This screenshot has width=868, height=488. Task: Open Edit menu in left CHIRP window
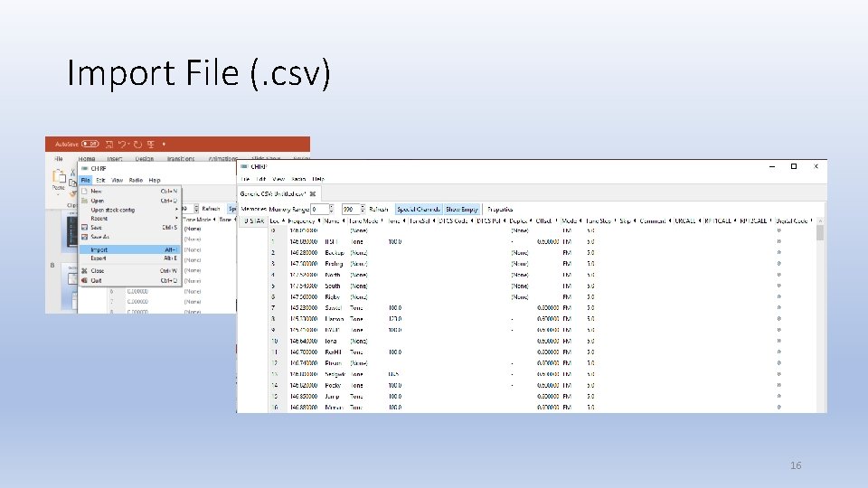100,180
